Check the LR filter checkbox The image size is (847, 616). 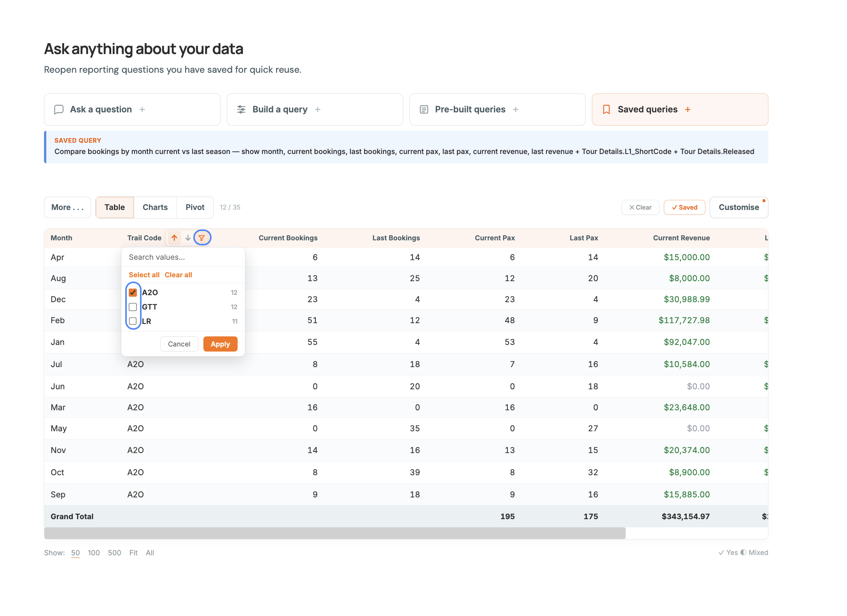pos(133,321)
